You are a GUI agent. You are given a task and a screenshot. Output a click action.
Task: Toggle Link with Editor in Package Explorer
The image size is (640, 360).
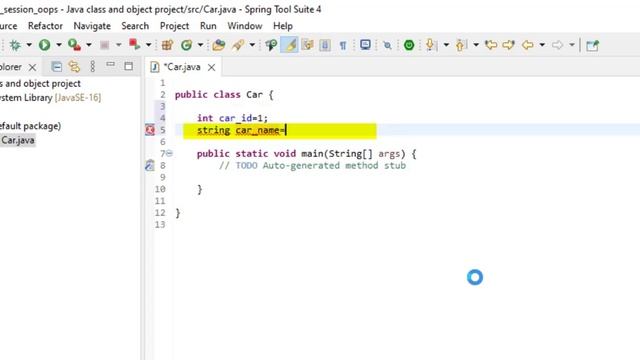point(74,67)
